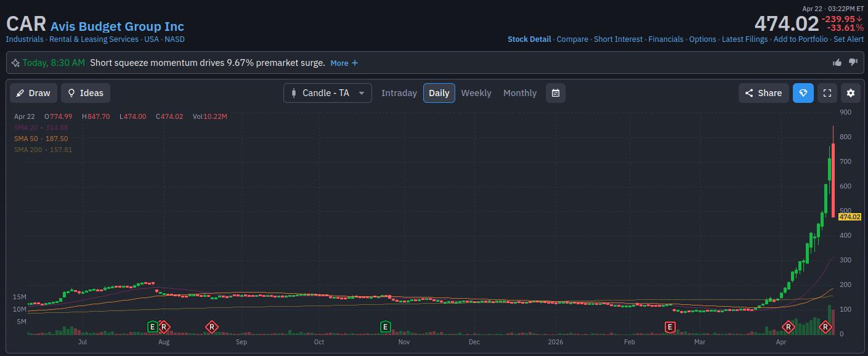Click the R marker in late April
This screenshot has width=868, height=356.
(826, 326)
